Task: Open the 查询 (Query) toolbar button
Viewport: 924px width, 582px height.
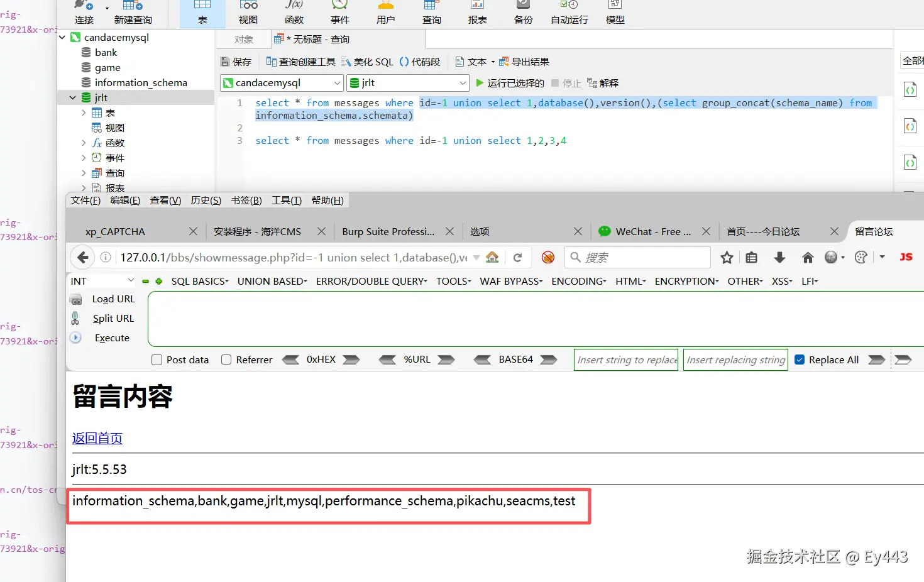Action: click(x=432, y=13)
